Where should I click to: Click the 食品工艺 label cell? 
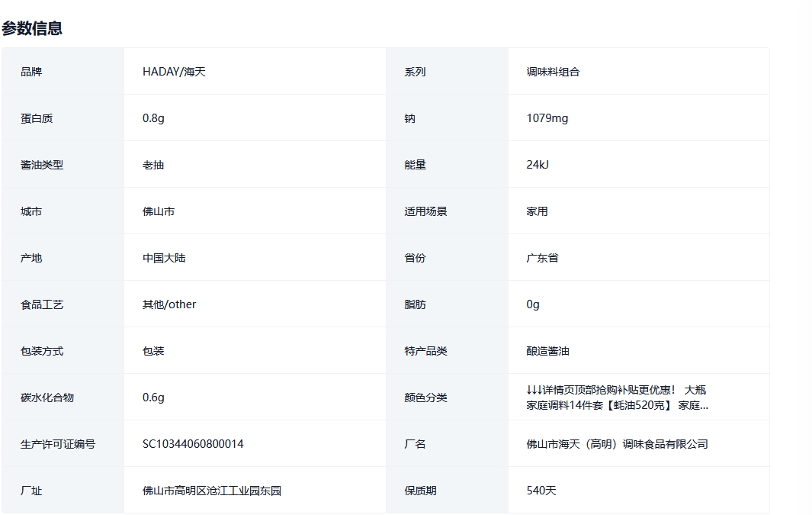tap(63, 304)
